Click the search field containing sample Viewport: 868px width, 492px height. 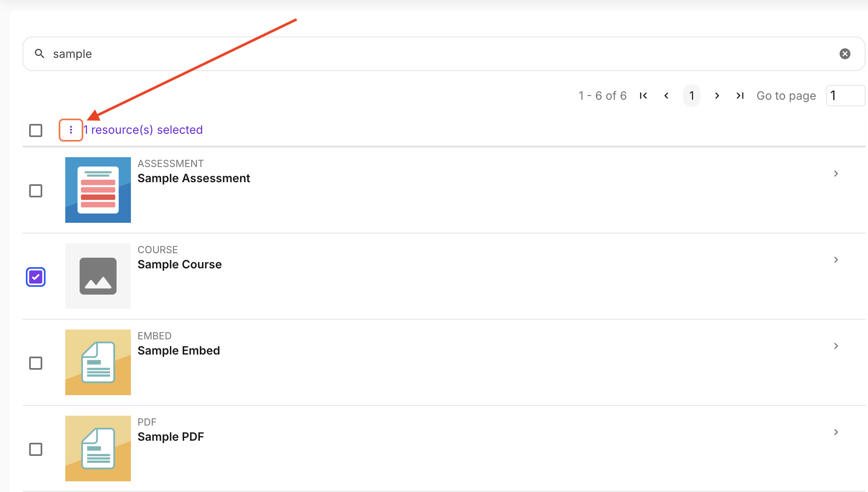pyautogui.click(x=444, y=54)
